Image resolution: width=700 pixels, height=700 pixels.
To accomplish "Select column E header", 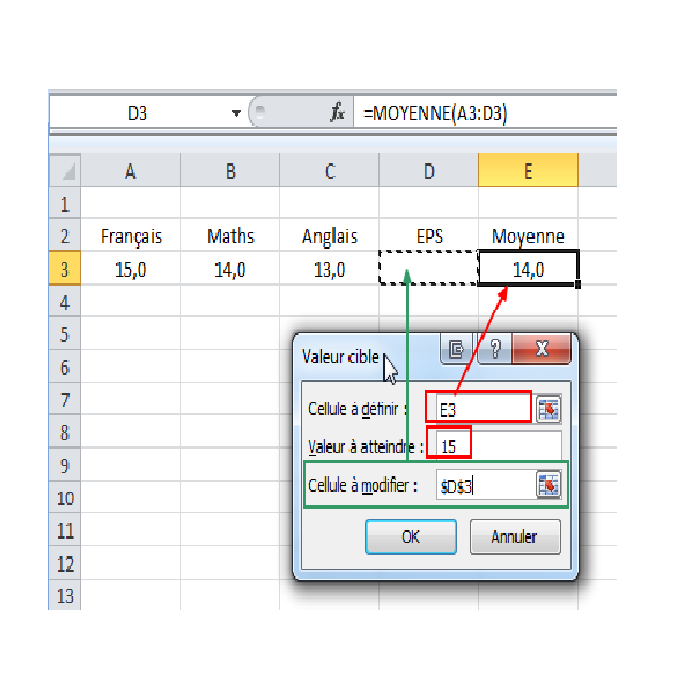I will tap(528, 171).
